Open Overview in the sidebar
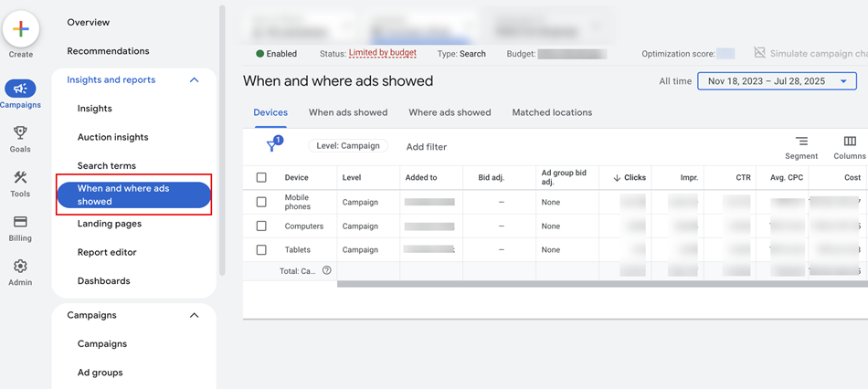Image resolution: width=868 pixels, height=389 pixels. [89, 22]
